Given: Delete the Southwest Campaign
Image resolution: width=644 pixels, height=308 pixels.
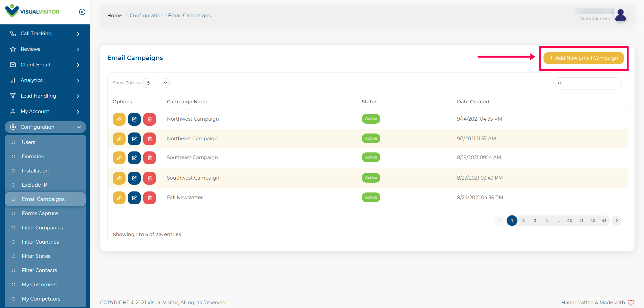Looking at the screenshot, I should [x=150, y=178].
